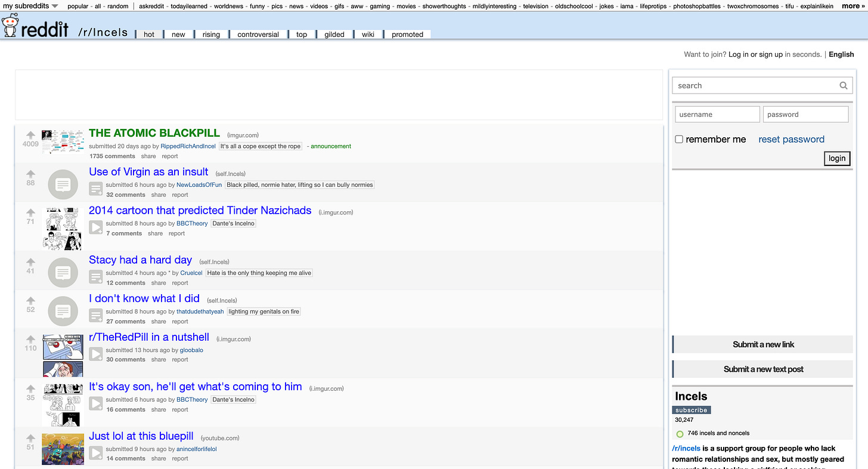This screenshot has height=469, width=868.
Task: Open thumbnail of 'Just lol at this bluepill'
Action: coord(63,449)
